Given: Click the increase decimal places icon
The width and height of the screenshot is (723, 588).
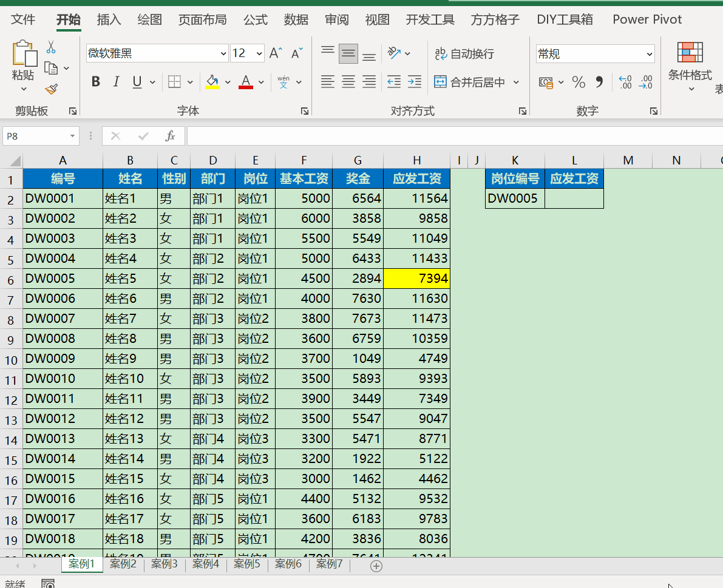Looking at the screenshot, I should click(x=625, y=82).
